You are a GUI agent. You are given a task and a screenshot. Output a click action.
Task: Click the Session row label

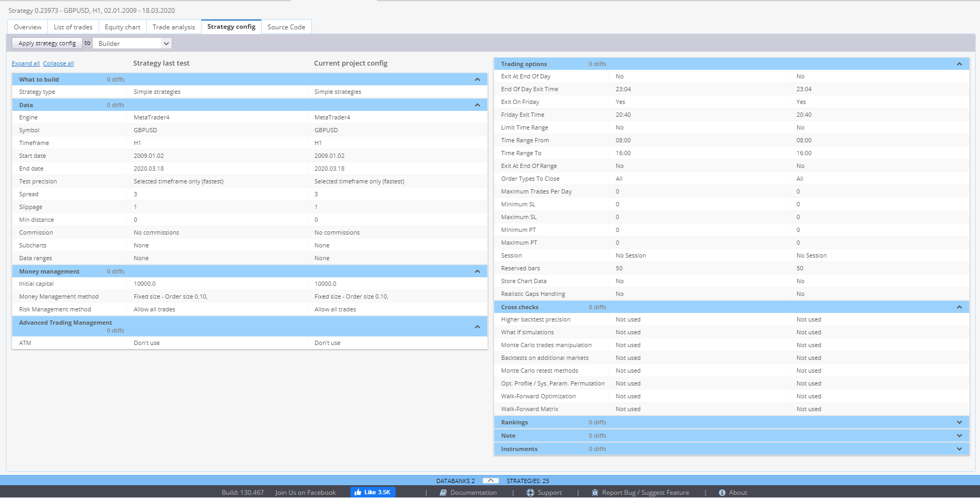point(511,255)
